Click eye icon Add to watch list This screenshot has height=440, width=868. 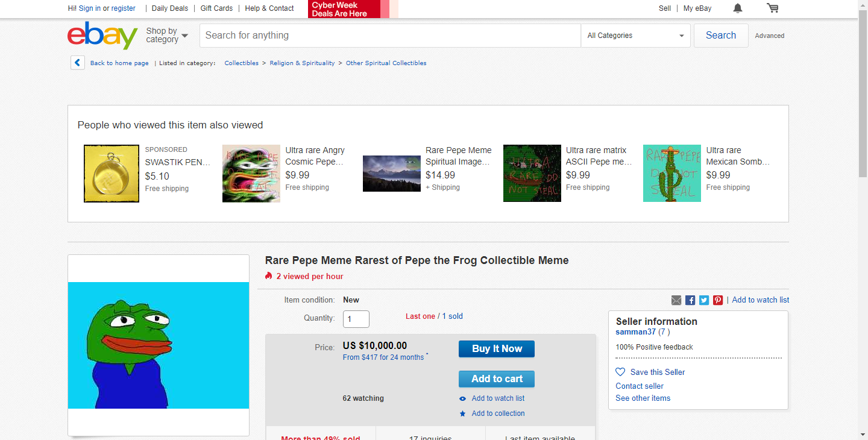tap(463, 398)
